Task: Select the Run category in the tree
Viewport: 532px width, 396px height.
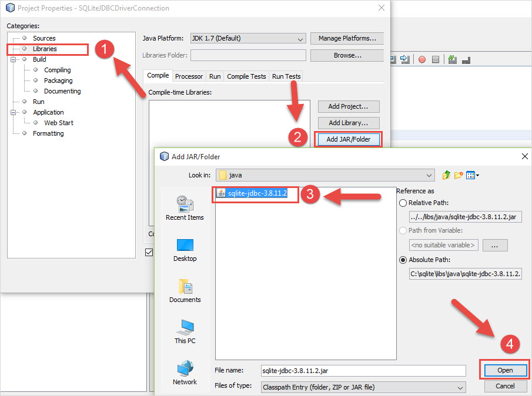Action: (x=38, y=102)
